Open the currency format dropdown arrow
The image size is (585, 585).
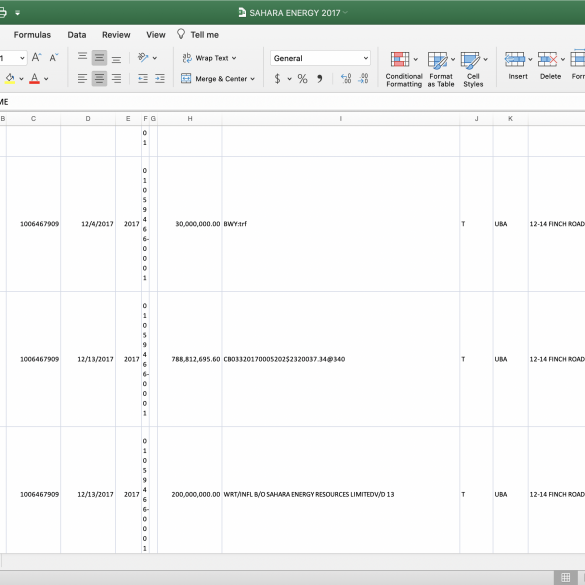pyautogui.click(x=289, y=79)
